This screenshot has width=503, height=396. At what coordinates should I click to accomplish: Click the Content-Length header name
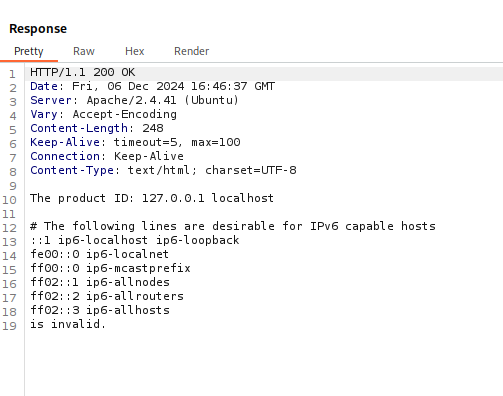tap(79, 128)
